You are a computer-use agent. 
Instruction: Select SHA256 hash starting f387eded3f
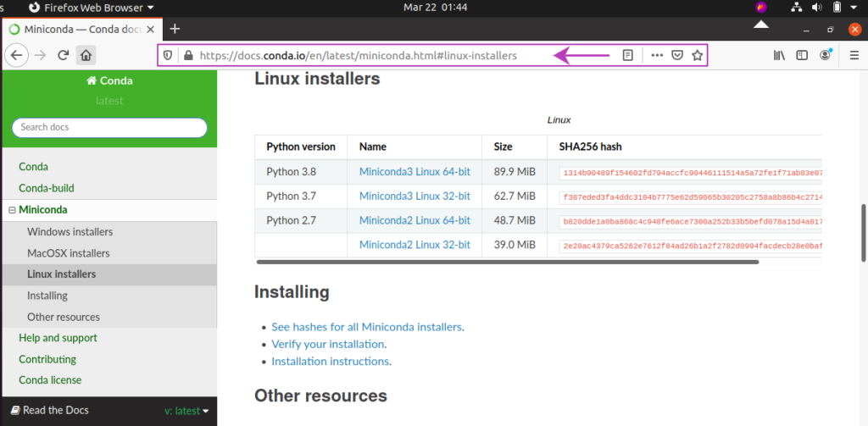pos(691,197)
